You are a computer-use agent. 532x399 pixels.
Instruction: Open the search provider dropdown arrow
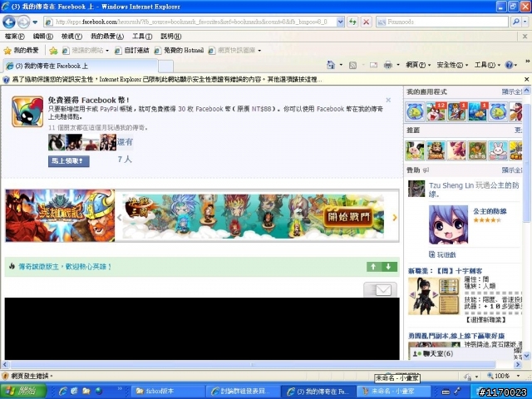coord(525,22)
